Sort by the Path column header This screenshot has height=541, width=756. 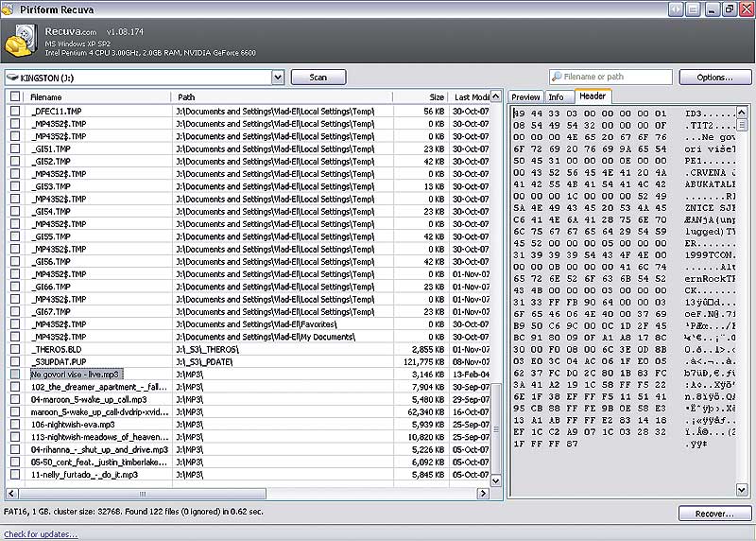click(282, 97)
